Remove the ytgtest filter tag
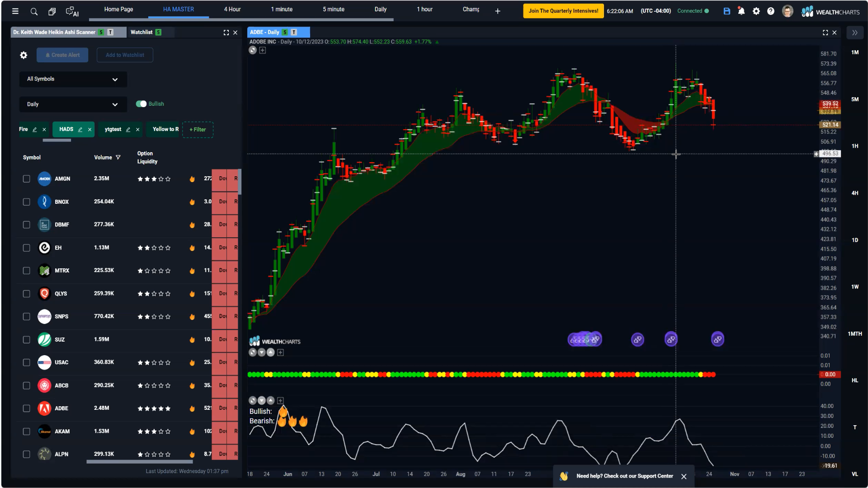868x488 pixels. pyautogui.click(x=137, y=130)
